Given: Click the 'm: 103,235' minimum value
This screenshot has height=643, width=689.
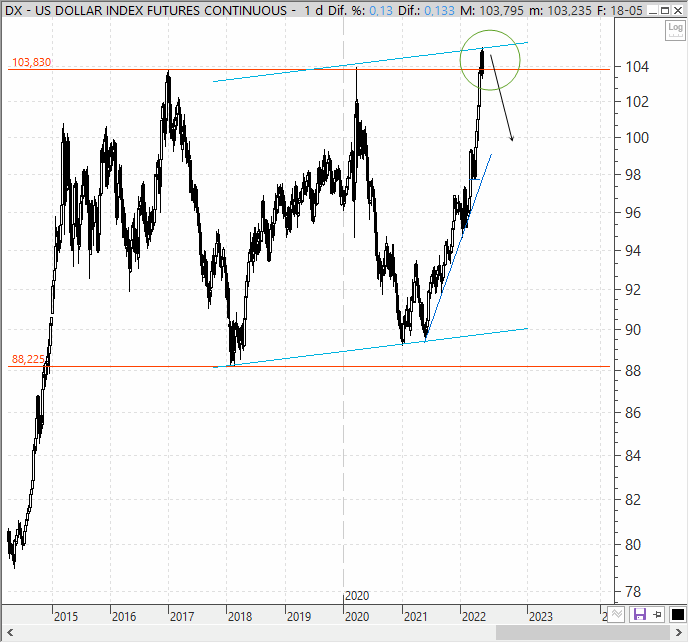Looking at the screenshot, I should coord(560,10).
